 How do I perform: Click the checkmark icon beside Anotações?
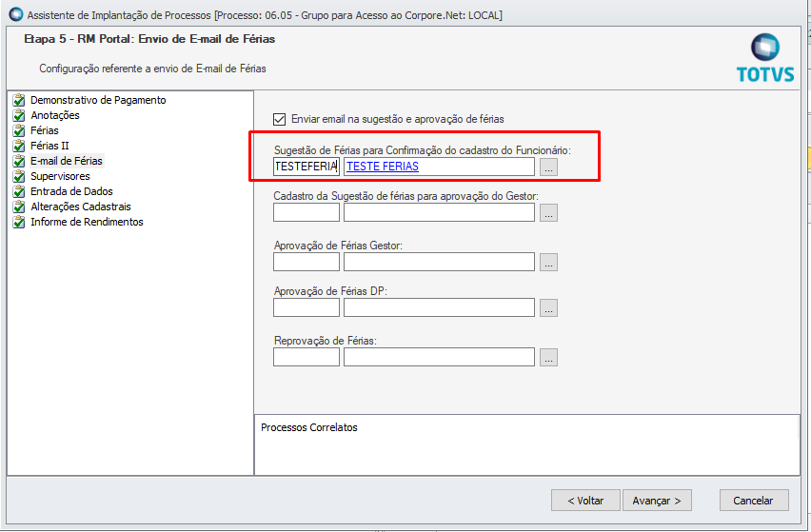(x=19, y=115)
